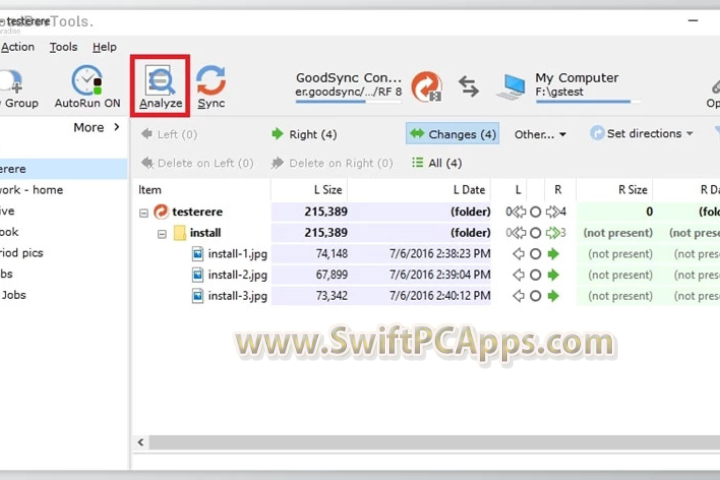
Task: Start the Sync operation
Action: pos(211,87)
